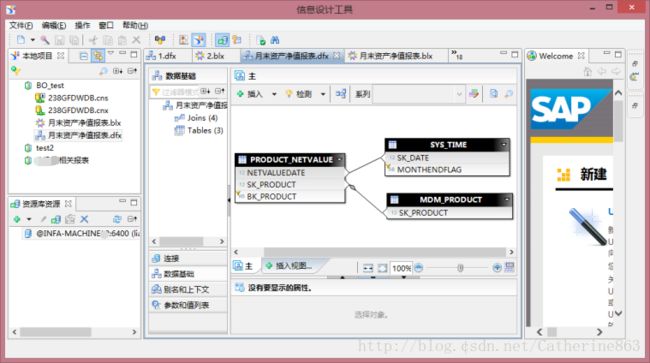
Task: Collapse the PRODUCT_NETVALUE table
Action: point(340,159)
